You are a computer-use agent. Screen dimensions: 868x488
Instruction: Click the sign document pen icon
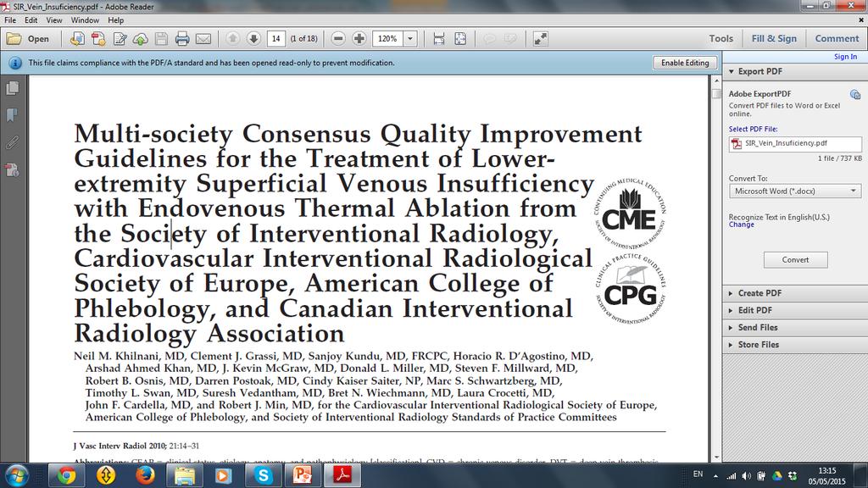click(120, 39)
